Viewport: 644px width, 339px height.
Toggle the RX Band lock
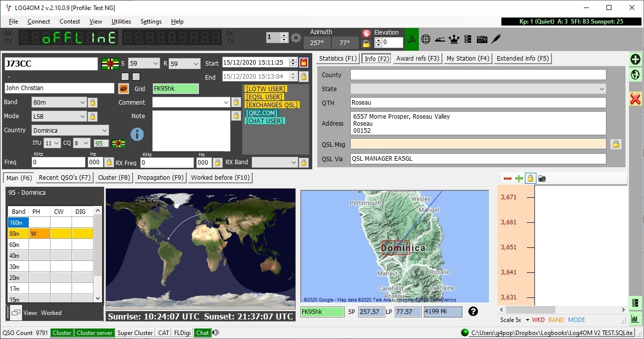[304, 162]
